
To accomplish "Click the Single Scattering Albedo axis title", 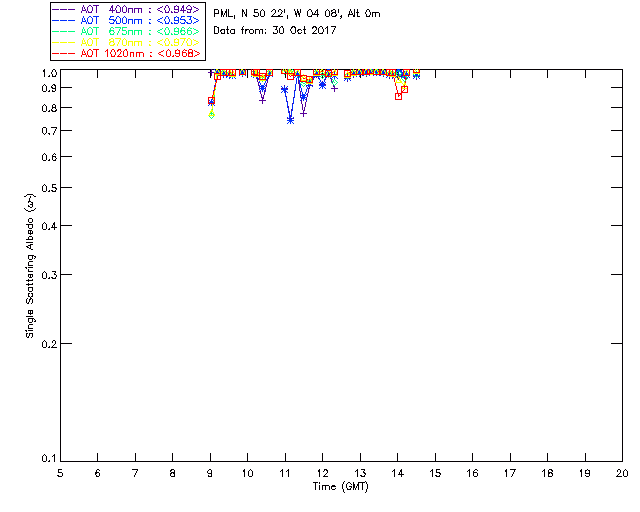I will coord(30,266).
